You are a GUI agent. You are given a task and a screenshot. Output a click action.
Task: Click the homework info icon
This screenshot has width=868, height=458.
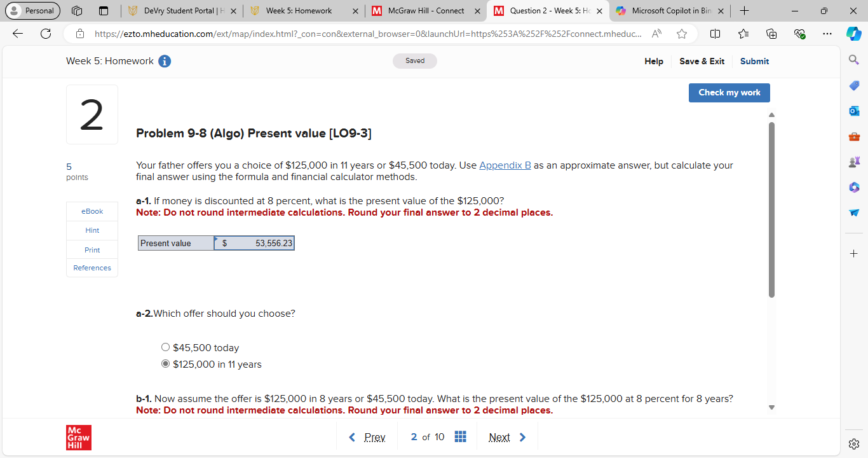[x=165, y=61]
